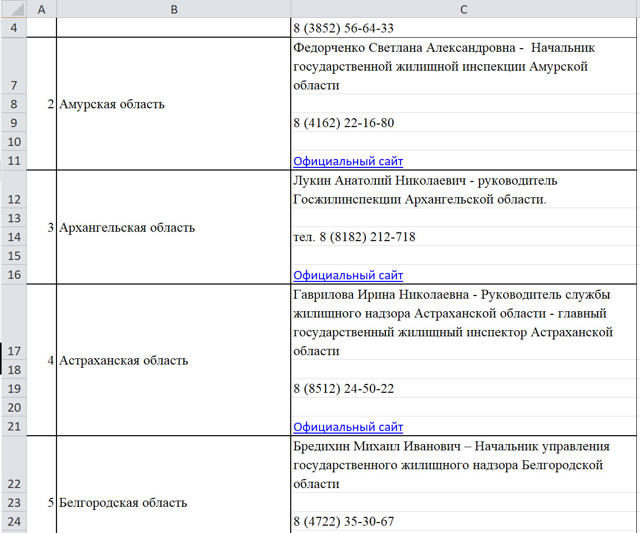The width and height of the screenshot is (640, 533).
Task: Select row 9 header
Action: pos(14,122)
